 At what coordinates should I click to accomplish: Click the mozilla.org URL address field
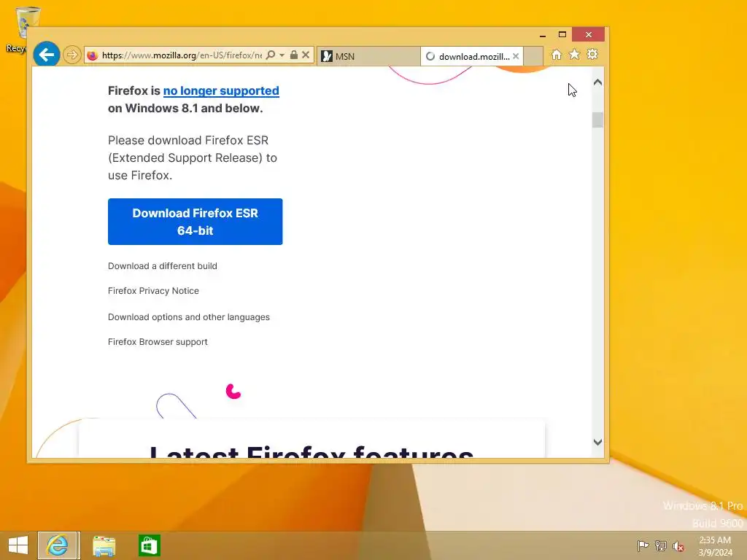182,55
